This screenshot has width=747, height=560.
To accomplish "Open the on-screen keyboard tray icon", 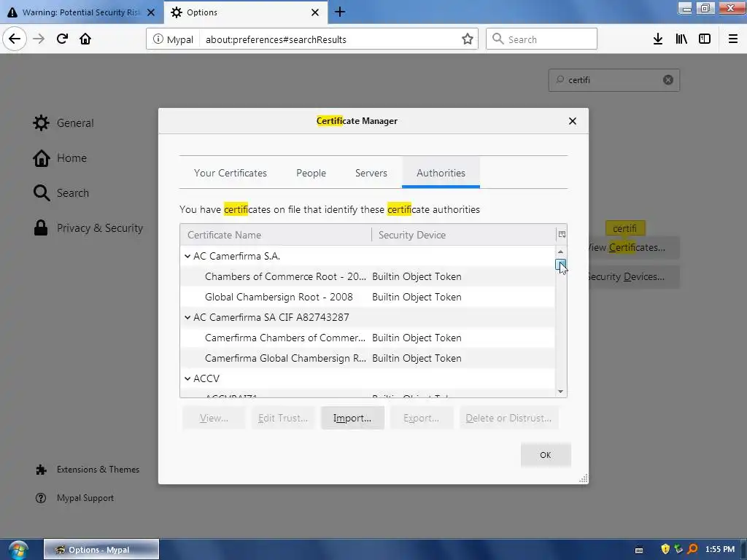I will click(639, 550).
